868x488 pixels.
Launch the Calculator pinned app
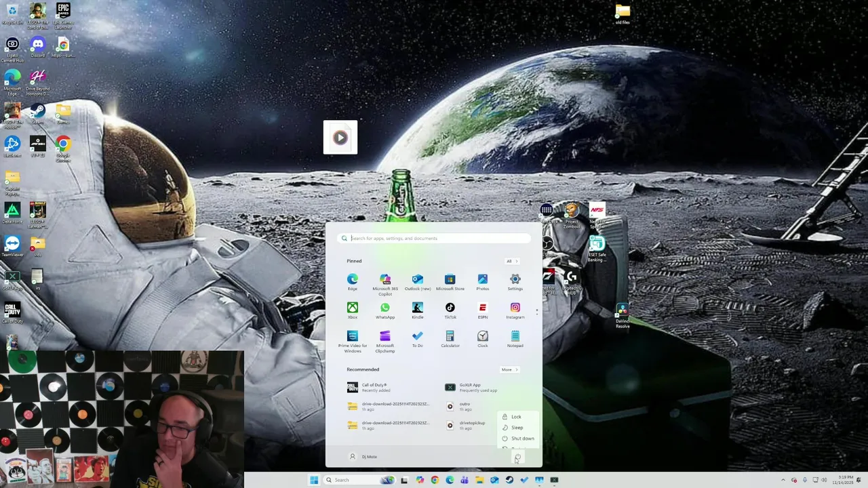(450, 339)
